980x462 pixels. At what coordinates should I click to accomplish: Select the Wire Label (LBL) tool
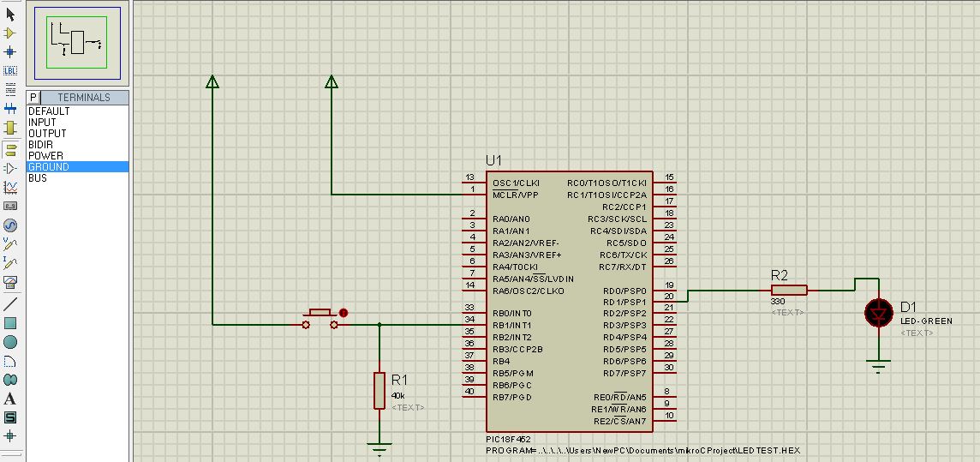10,70
